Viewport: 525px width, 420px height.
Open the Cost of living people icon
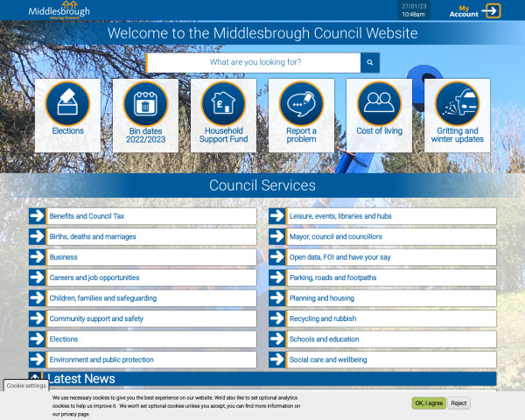click(380, 103)
